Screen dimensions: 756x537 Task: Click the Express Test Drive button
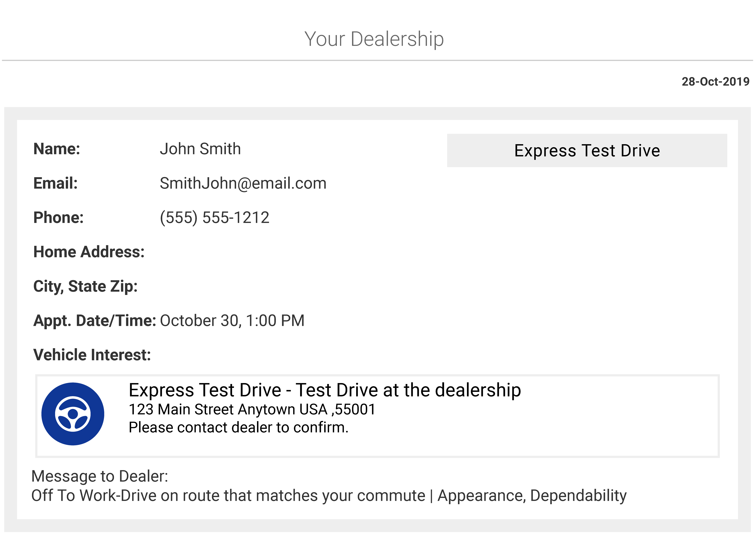tap(587, 151)
